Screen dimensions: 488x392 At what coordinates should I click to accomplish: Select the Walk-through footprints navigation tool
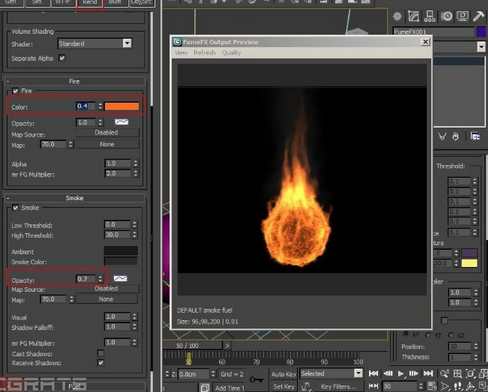click(x=458, y=386)
